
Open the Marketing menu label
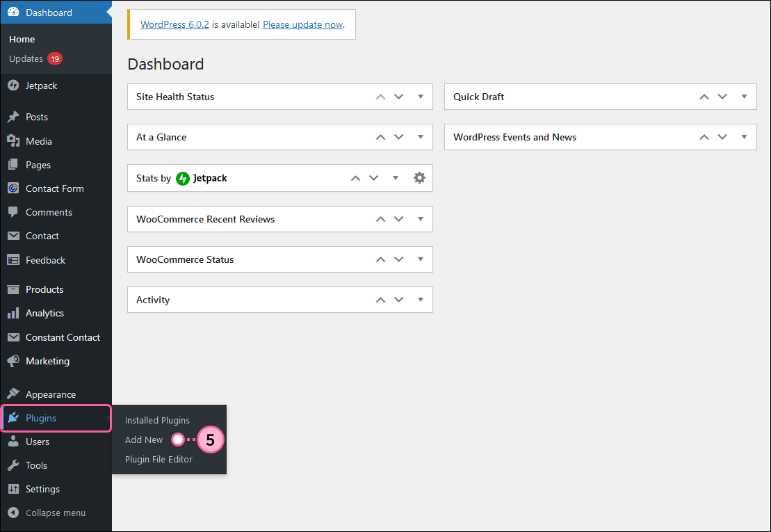pos(48,361)
